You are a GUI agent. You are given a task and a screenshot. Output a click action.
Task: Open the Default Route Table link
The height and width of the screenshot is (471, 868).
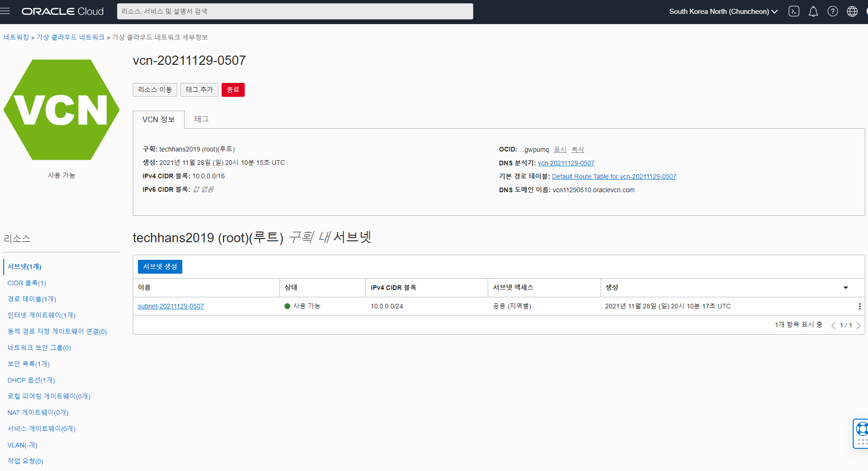[614, 176]
